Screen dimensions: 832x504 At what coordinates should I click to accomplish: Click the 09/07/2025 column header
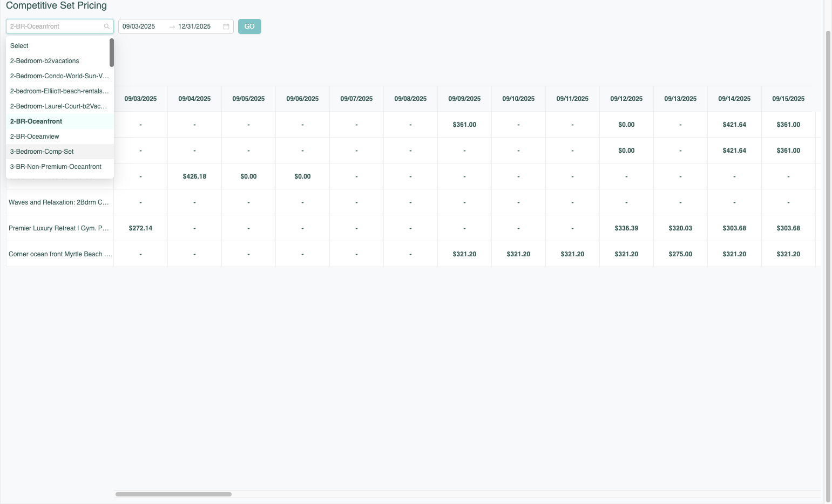[x=356, y=99]
